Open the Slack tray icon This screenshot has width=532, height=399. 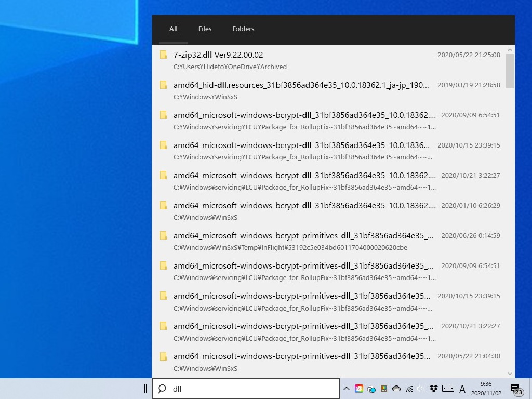(371, 389)
